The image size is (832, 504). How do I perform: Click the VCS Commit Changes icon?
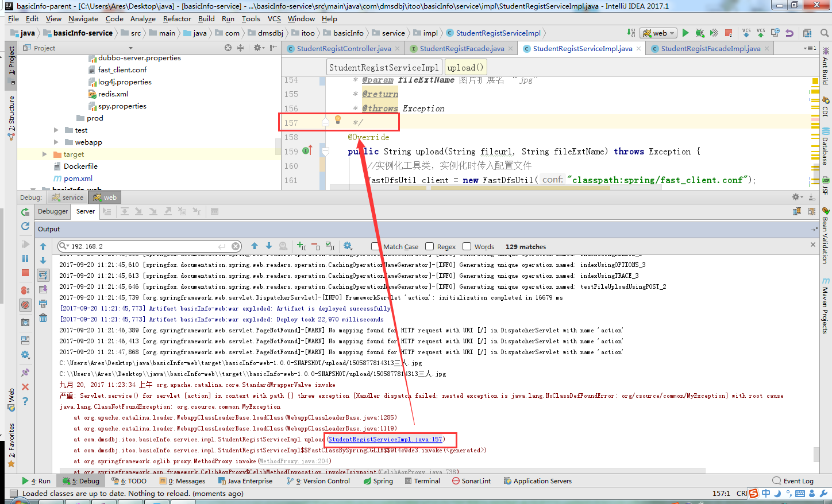coord(761,33)
